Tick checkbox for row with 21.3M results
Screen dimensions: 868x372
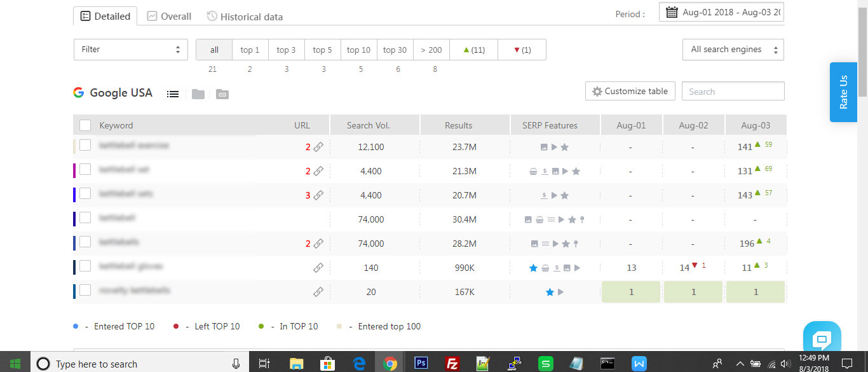tap(85, 169)
